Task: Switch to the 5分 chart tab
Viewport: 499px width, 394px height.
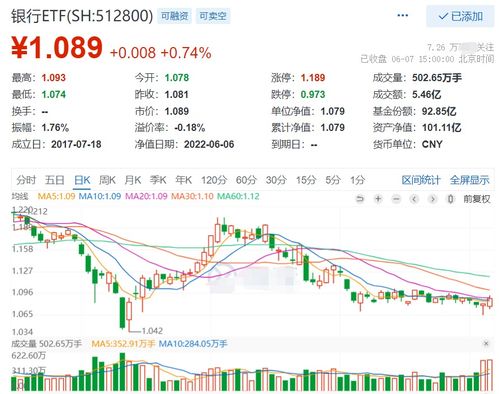Action: (333, 180)
